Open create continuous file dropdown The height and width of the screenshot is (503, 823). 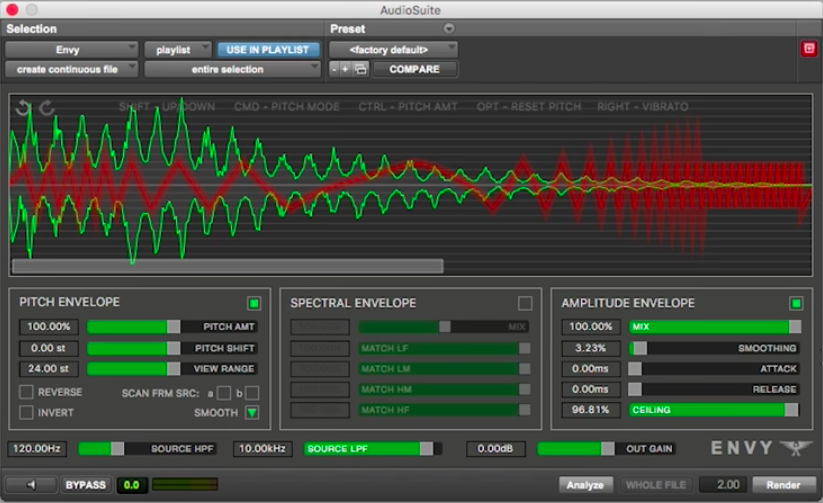click(71, 69)
